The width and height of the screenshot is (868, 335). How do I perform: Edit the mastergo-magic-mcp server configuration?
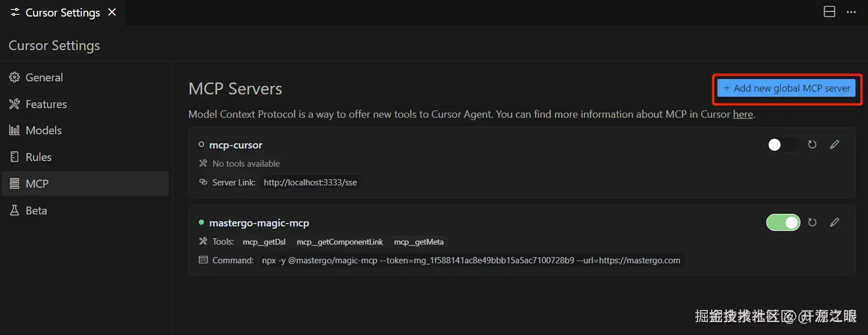click(x=834, y=222)
